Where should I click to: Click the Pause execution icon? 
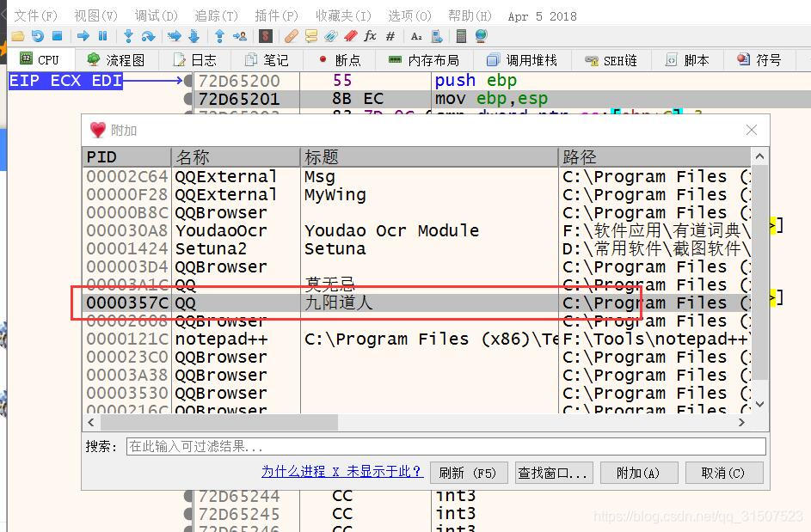103,36
